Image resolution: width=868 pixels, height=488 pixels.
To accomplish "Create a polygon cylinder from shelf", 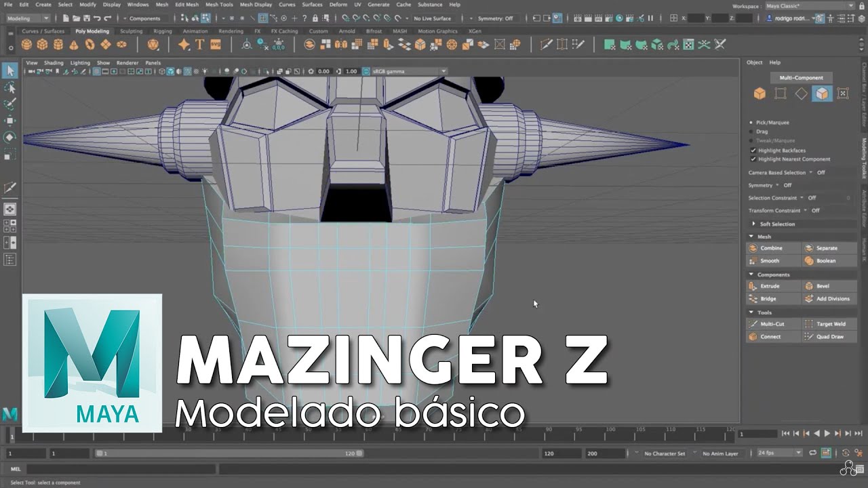I will click(x=58, y=45).
